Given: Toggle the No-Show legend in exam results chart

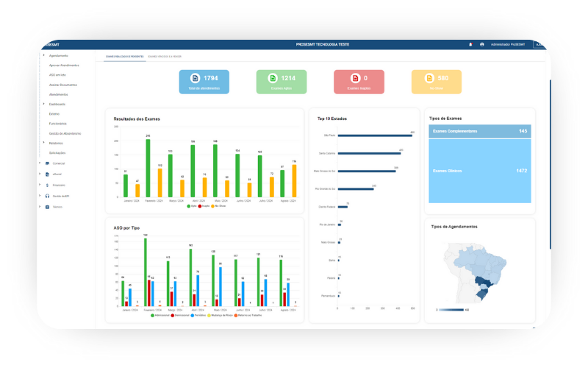Looking at the screenshot, I should (216, 206).
